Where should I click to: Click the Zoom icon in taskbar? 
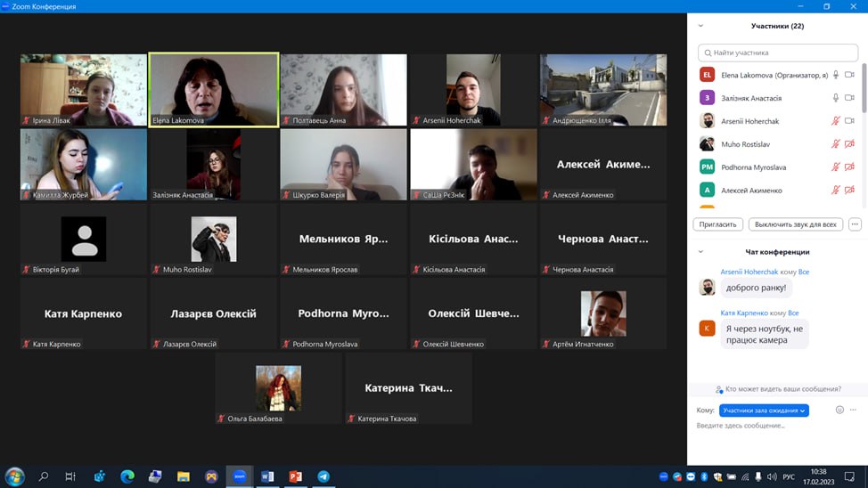pos(239,476)
